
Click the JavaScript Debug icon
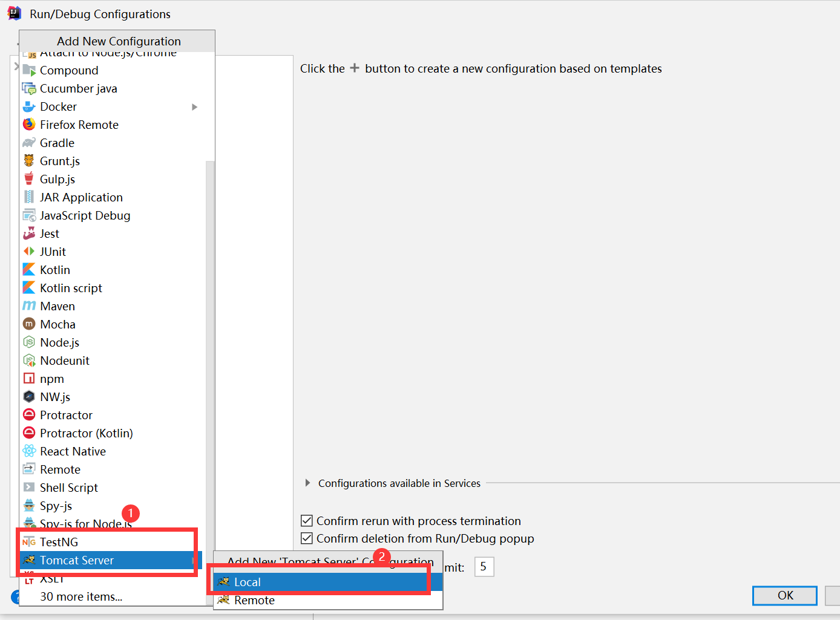[29, 215]
